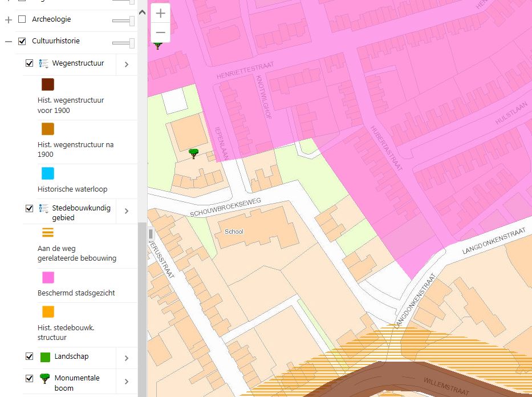Uncheck the Cultuurhistorie layer checkbox
532x397 pixels.
[x=22, y=41]
